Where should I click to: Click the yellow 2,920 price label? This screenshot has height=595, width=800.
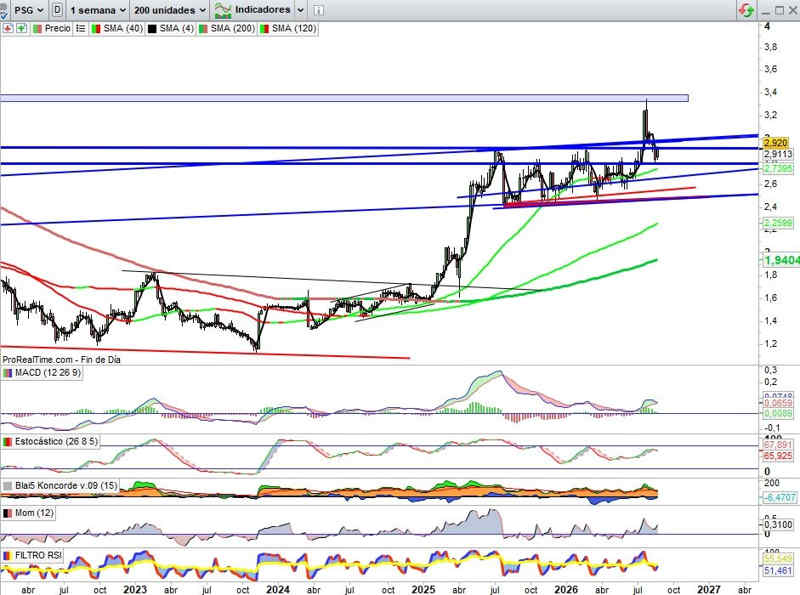776,143
